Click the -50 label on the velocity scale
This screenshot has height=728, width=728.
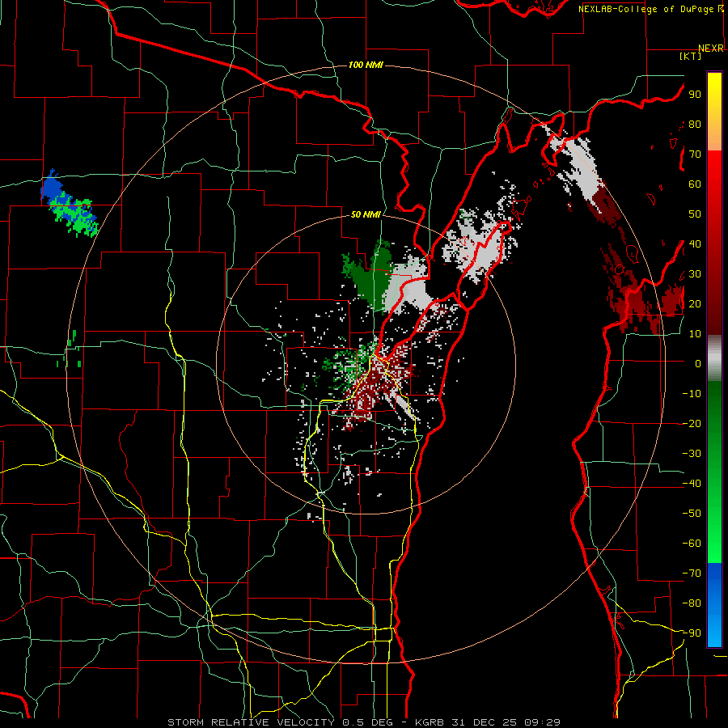pos(692,514)
